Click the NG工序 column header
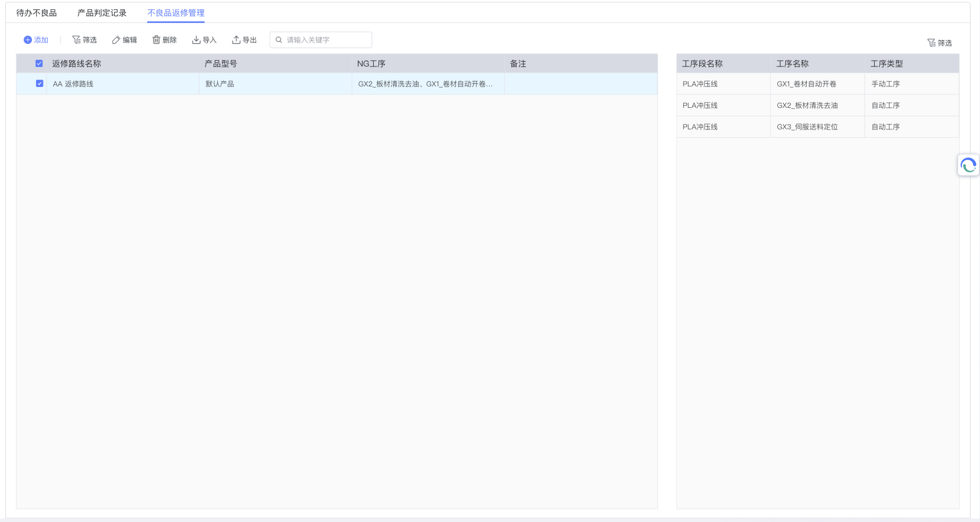 click(371, 63)
